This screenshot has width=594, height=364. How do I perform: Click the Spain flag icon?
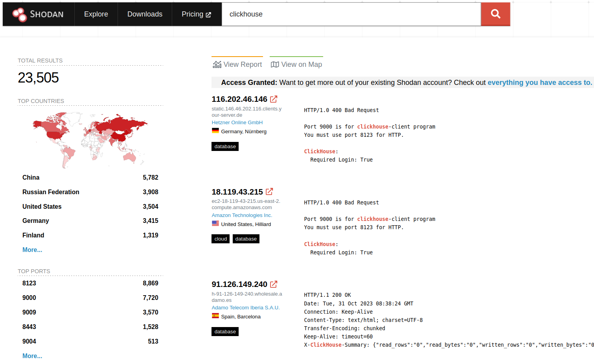pos(215,316)
